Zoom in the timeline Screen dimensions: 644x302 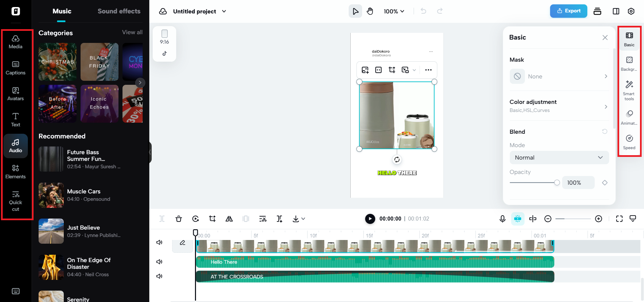coord(598,219)
